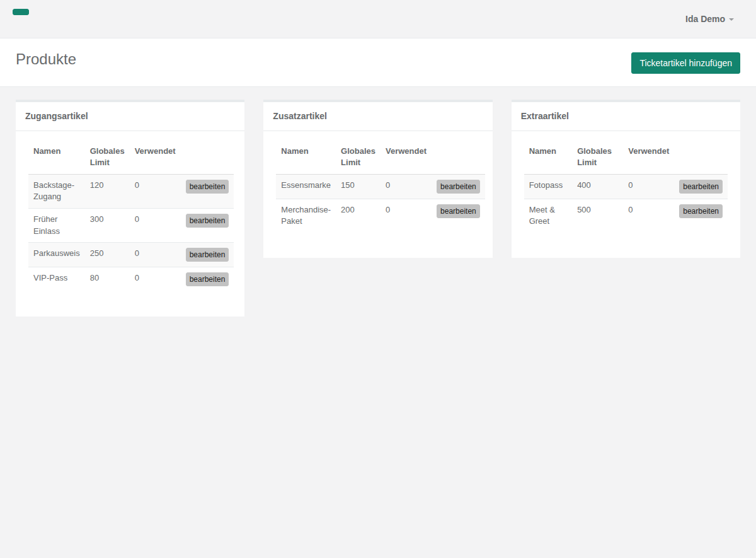756x558 pixels.
Task: Click the Früher Einlass name cell
Action: tap(57, 225)
